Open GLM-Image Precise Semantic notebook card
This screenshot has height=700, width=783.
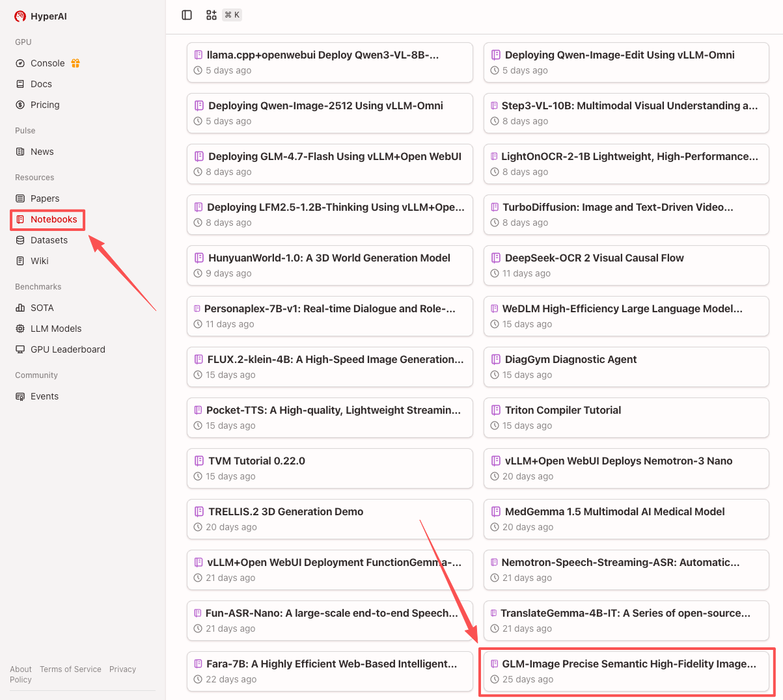coord(626,671)
